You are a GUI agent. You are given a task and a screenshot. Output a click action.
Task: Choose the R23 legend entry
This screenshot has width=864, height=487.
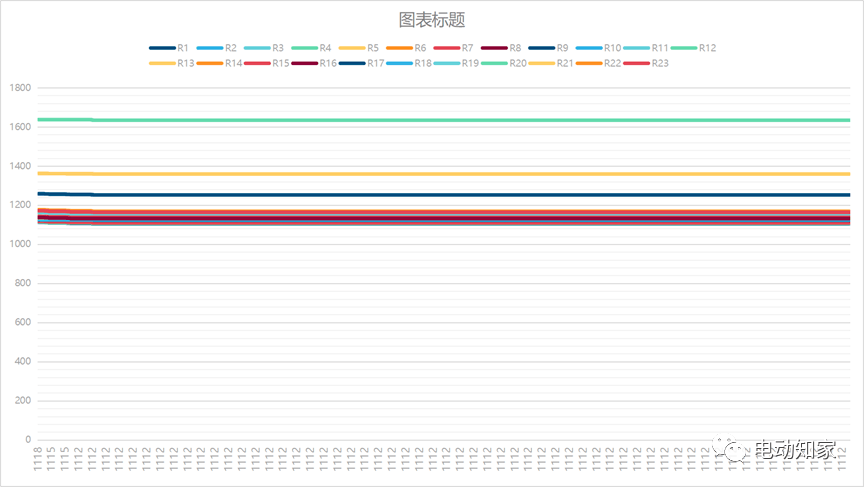(646, 63)
